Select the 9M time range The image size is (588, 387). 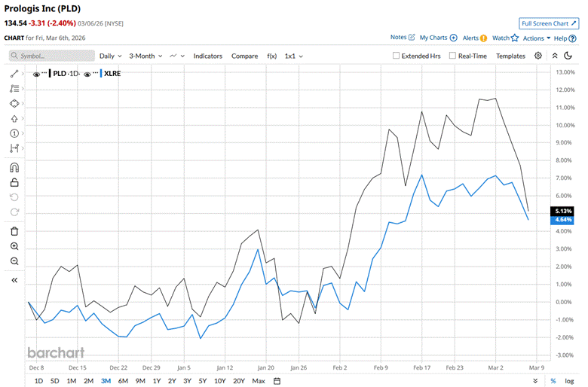(x=140, y=381)
